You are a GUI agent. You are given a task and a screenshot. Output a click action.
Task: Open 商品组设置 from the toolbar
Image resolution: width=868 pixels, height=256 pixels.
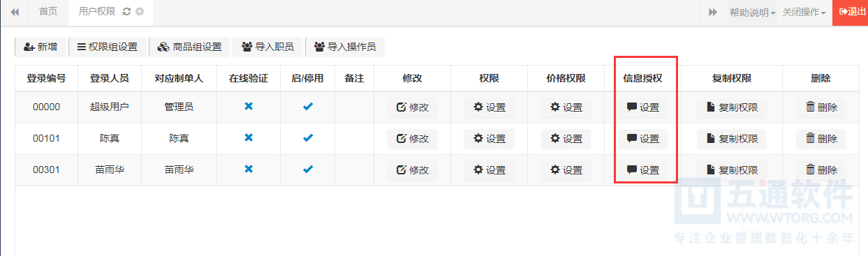[x=189, y=47]
